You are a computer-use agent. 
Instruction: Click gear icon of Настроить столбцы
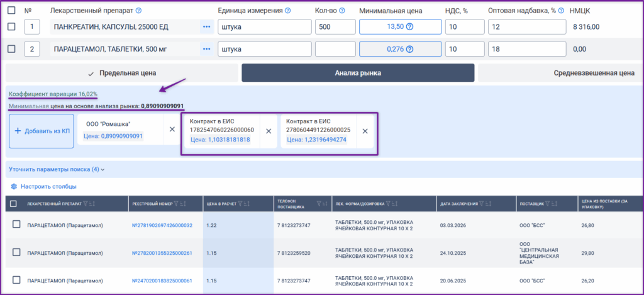click(x=14, y=187)
